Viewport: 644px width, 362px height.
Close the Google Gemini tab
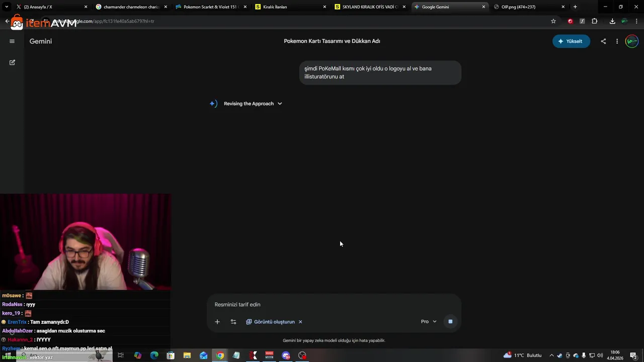[484, 7]
